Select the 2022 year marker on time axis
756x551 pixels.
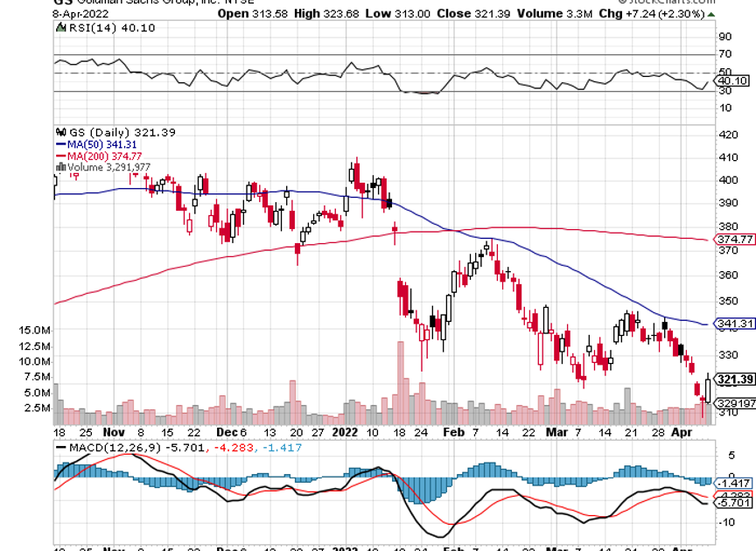345,432
